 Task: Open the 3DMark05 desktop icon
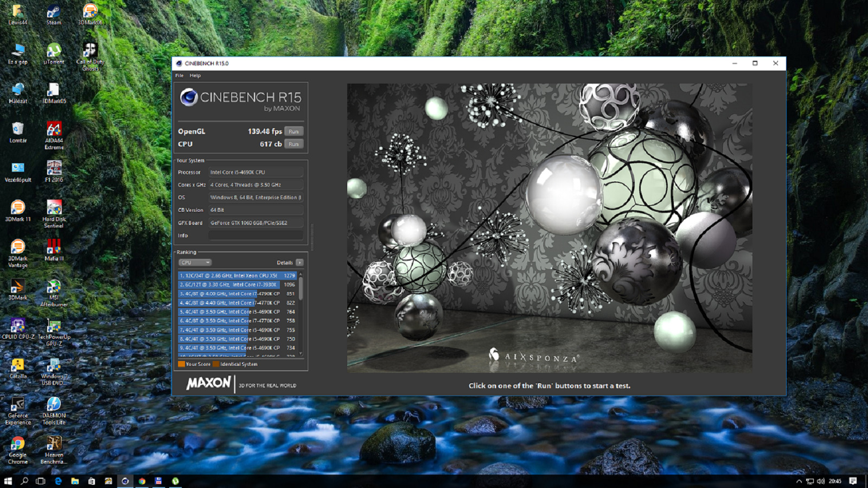coord(54,93)
